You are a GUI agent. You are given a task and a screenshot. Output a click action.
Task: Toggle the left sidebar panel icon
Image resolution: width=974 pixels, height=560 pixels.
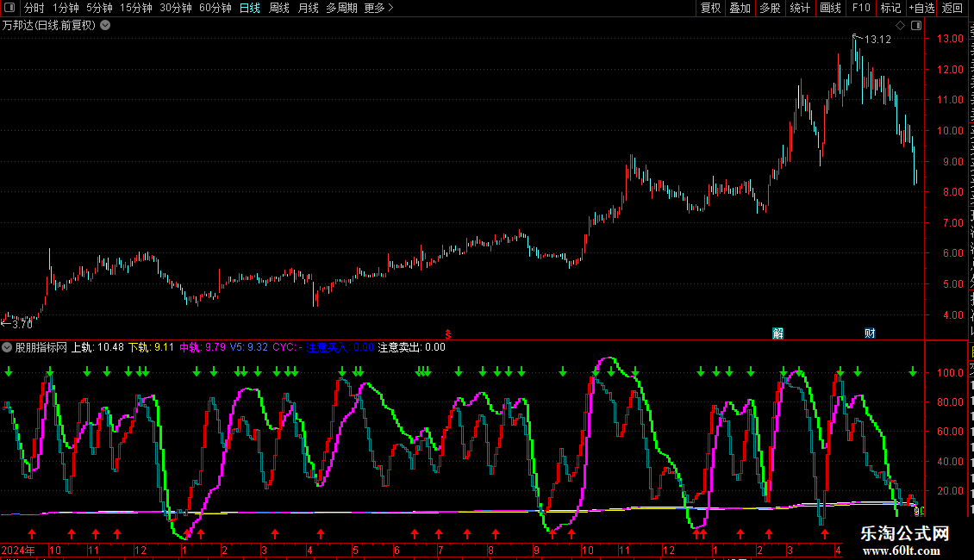tap(9, 8)
